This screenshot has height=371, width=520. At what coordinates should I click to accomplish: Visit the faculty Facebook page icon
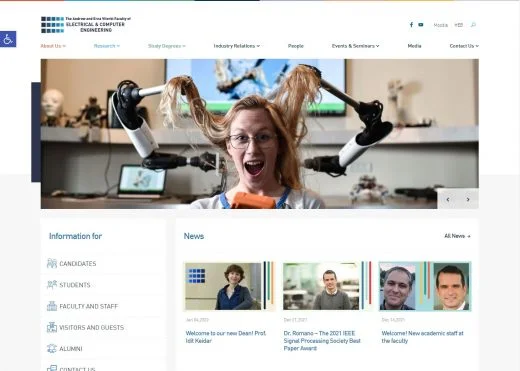(411, 25)
